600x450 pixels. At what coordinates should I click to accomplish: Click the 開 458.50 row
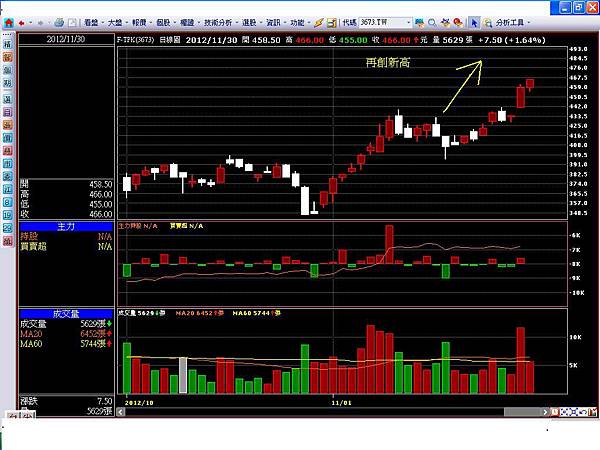[x=66, y=184]
